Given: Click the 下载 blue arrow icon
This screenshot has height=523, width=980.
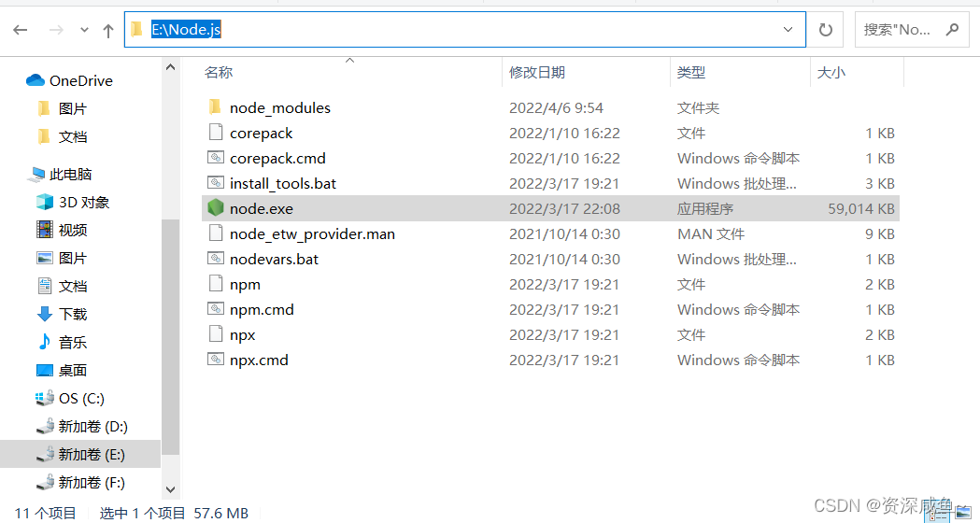Looking at the screenshot, I should tap(44, 314).
